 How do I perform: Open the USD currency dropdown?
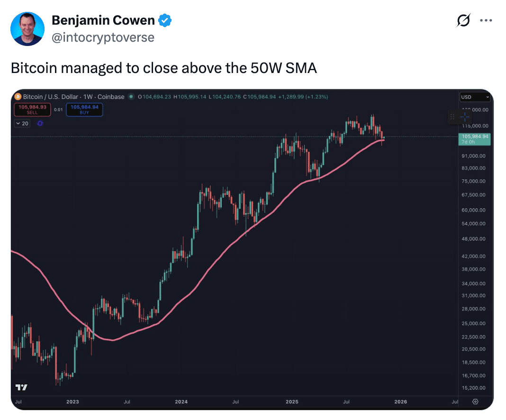[475, 97]
